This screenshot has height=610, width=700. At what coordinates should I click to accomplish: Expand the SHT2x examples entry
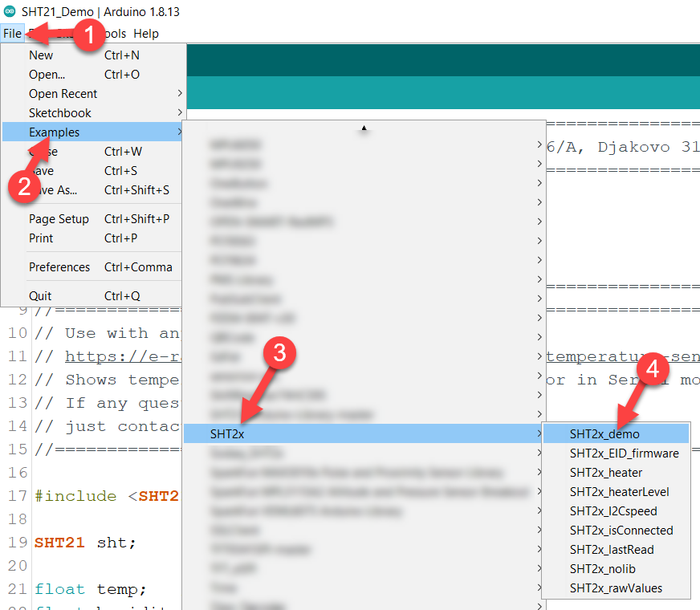[363, 433]
